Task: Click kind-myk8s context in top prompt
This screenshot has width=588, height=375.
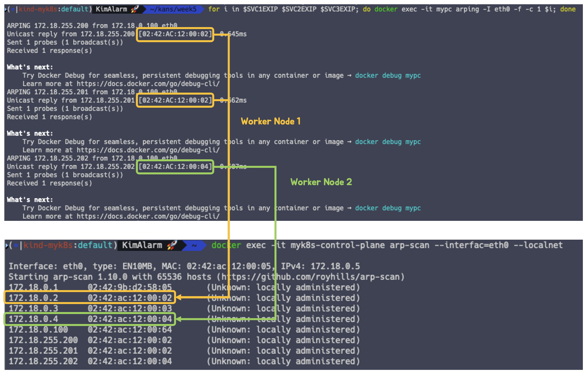Action: tap(38, 9)
